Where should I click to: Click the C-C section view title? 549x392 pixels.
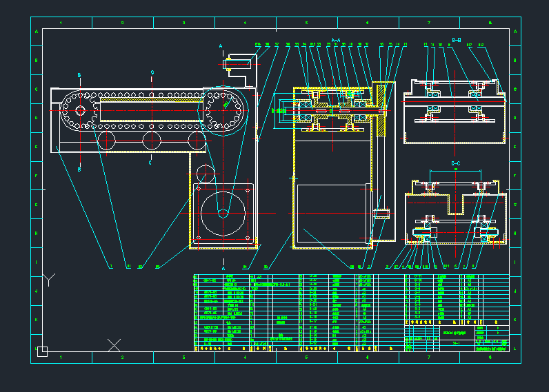click(455, 163)
